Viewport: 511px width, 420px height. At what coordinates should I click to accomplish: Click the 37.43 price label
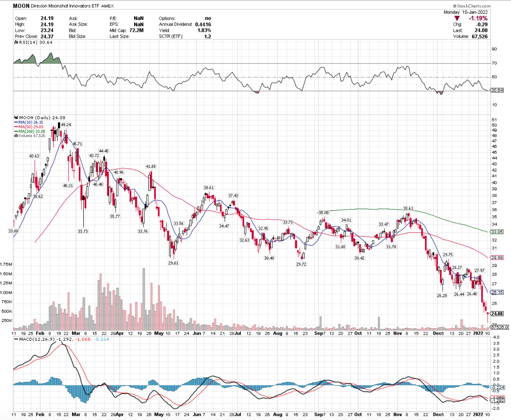coord(233,196)
